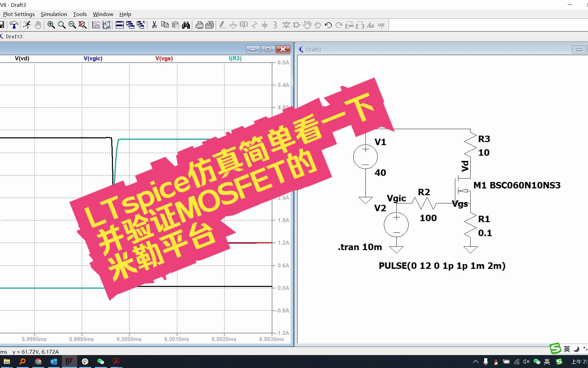Select the Place Capacitor tool
The image size is (588, 368).
pos(265,25)
